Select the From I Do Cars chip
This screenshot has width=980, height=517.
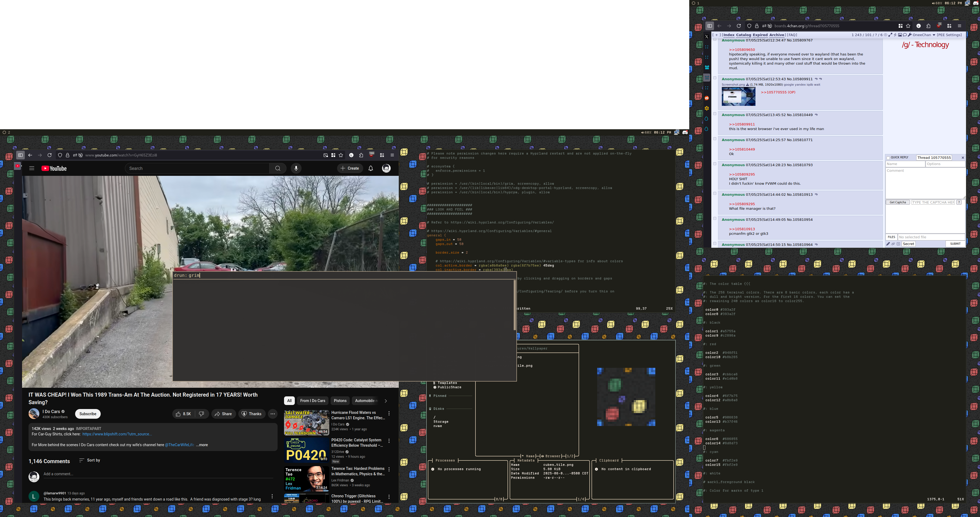(x=313, y=401)
